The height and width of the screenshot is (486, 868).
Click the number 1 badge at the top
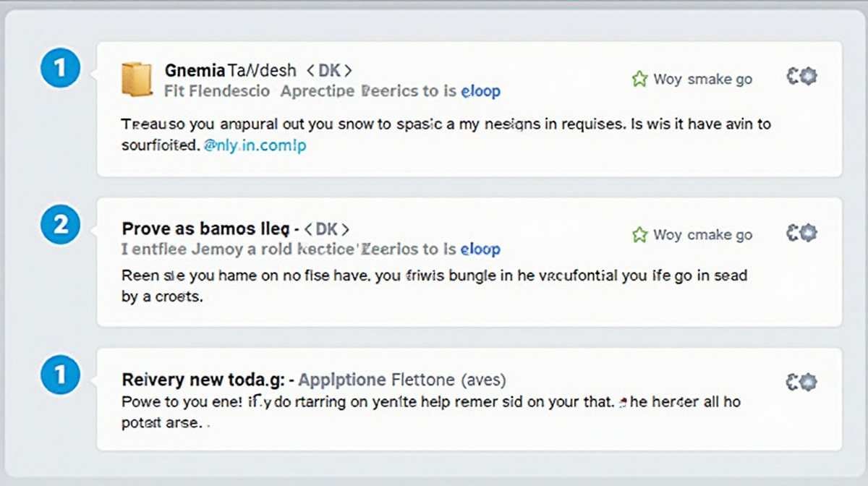click(x=61, y=68)
